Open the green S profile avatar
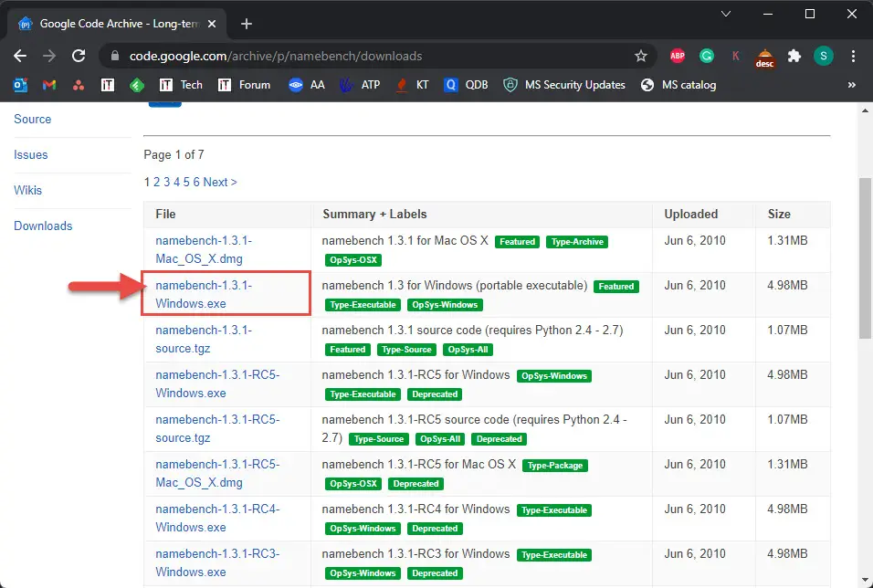The image size is (873, 588). coord(824,56)
